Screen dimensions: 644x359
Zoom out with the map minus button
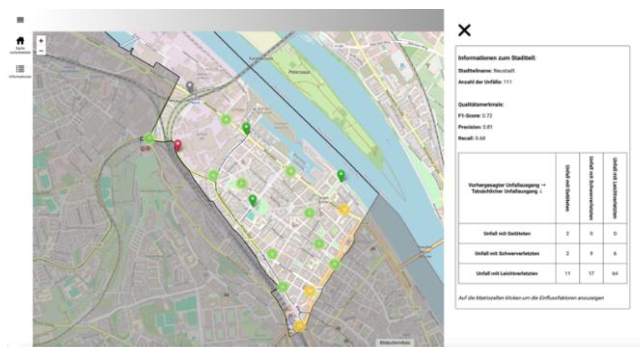(41, 51)
